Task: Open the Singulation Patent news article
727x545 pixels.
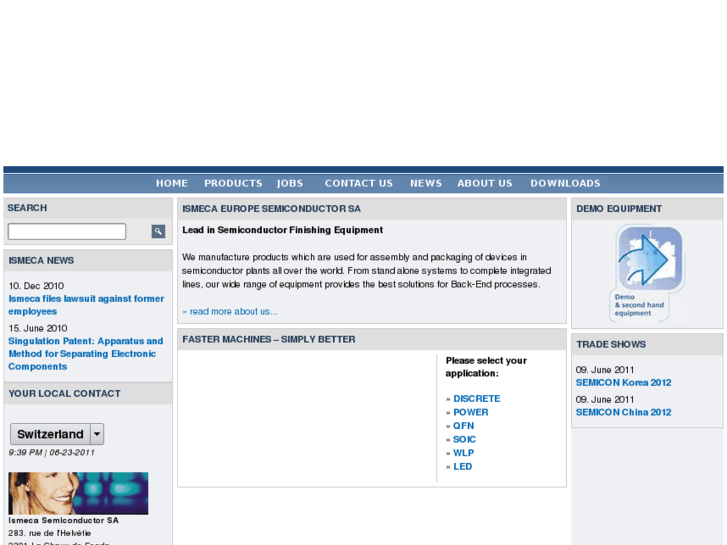Action: pyautogui.click(x=86, y=353)
